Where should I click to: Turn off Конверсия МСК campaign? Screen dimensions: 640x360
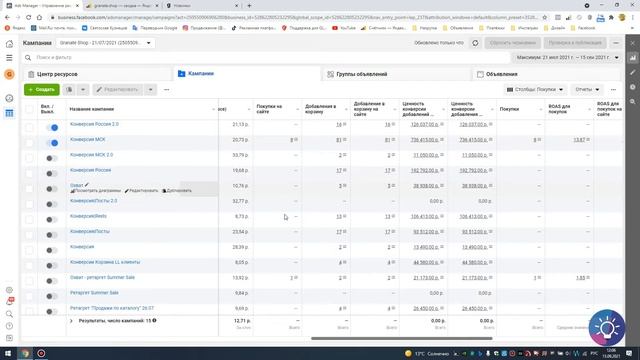tap(52, 143)
